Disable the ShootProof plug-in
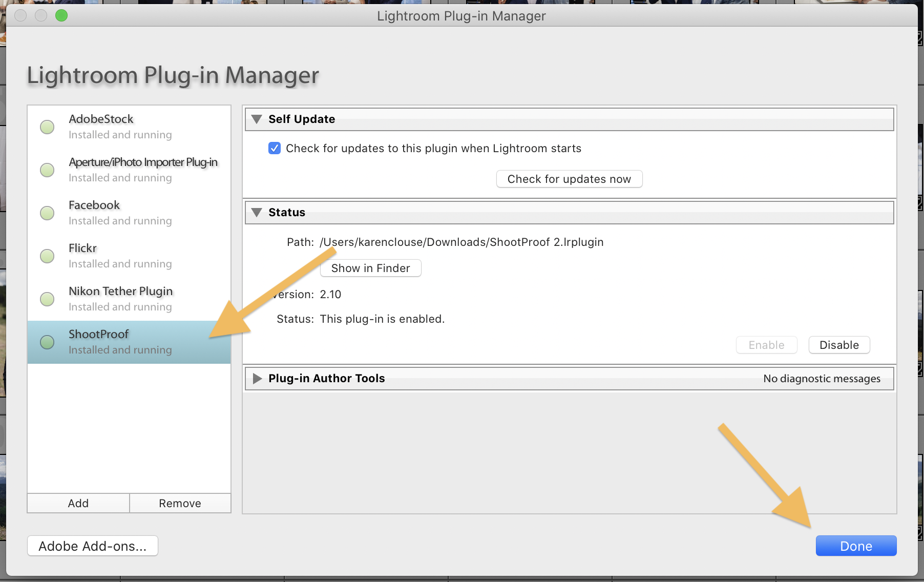 [x=839, y=345]
